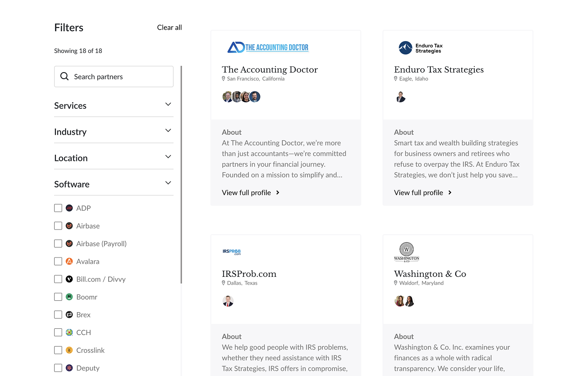Viewport: 588px width, 376px height.
Task: Expand the Industry filter chevron
Action: tap(168, 130)
